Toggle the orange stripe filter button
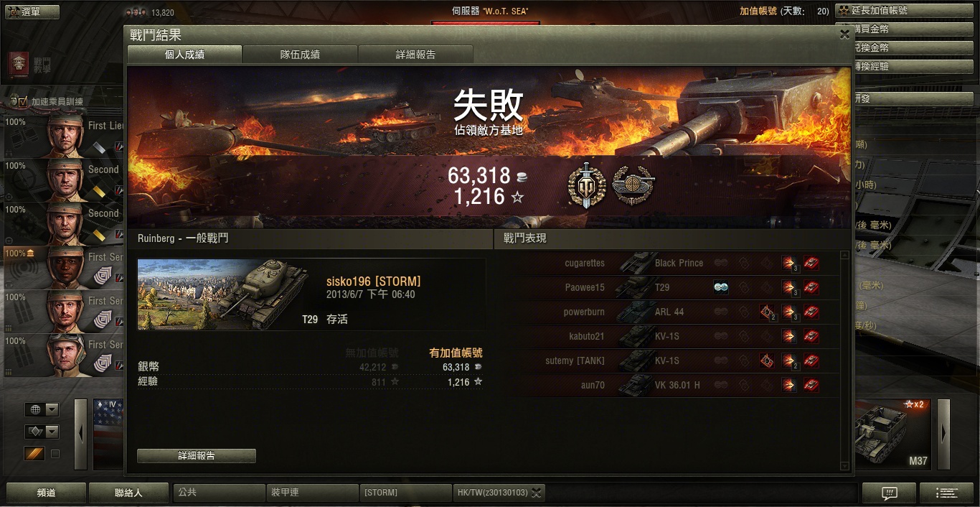 point(34,454)
